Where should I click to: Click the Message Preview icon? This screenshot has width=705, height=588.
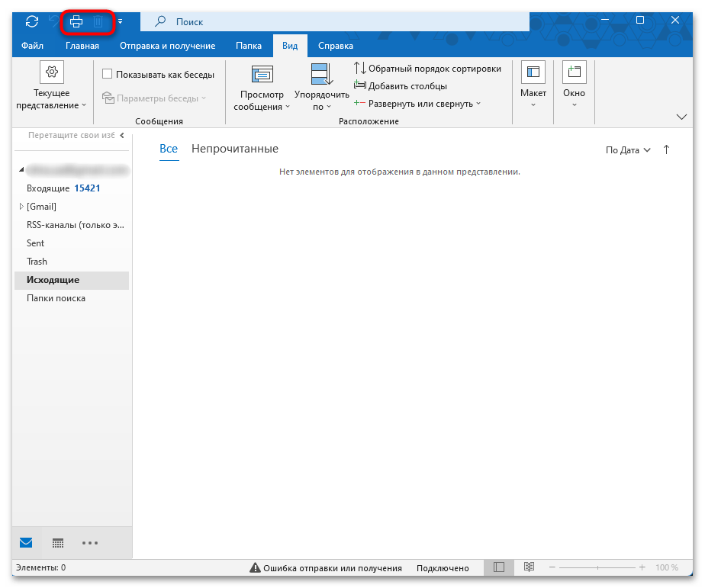click(262, 74)
